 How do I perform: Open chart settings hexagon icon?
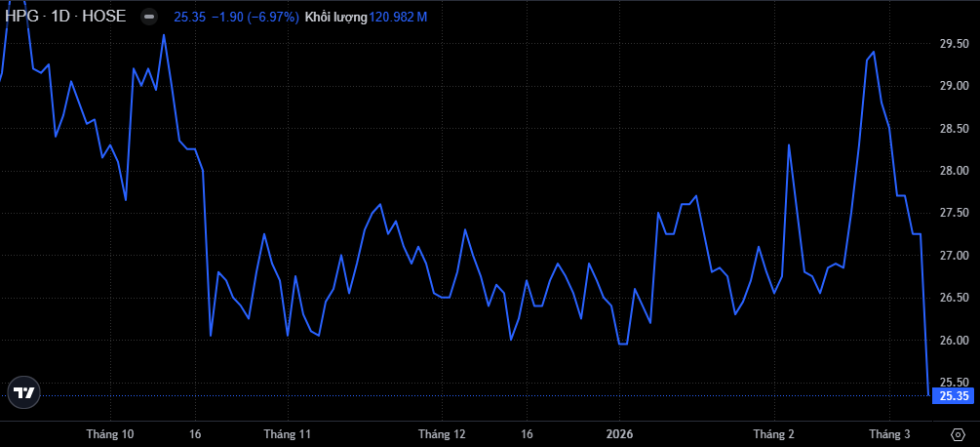[x=957, y=433]
